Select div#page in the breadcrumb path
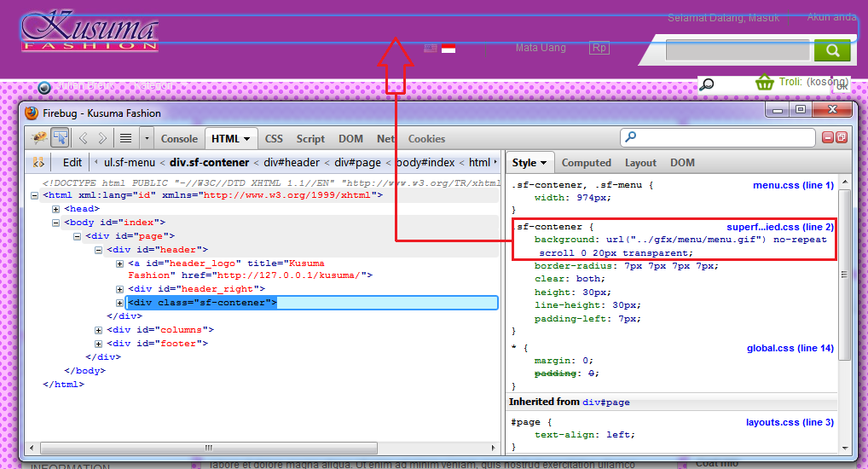 click(357, 163)
